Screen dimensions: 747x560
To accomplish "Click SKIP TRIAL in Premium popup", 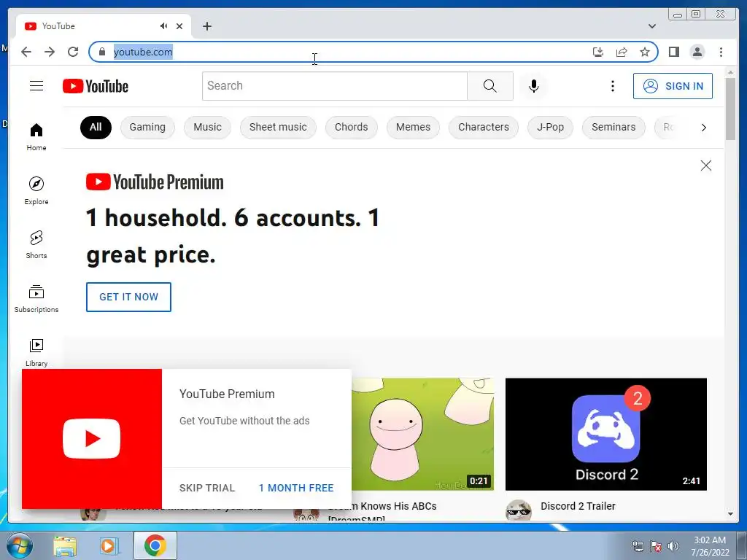I will point(207,488).
